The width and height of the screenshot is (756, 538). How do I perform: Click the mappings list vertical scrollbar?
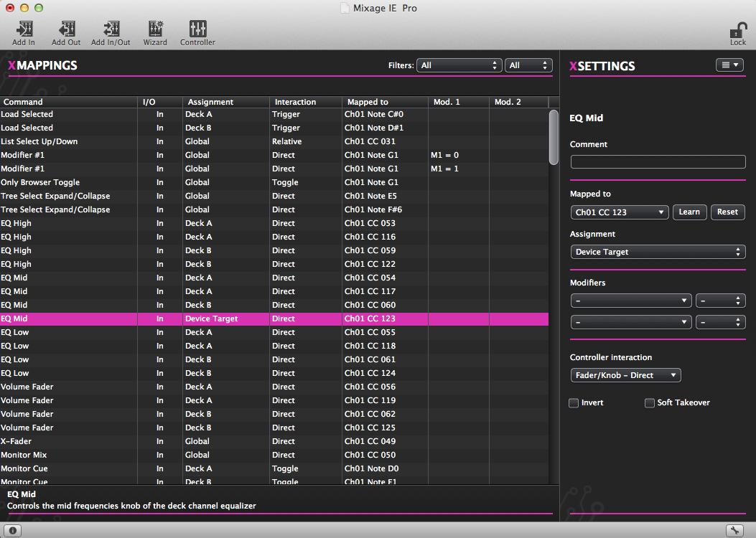click(554, 136)
